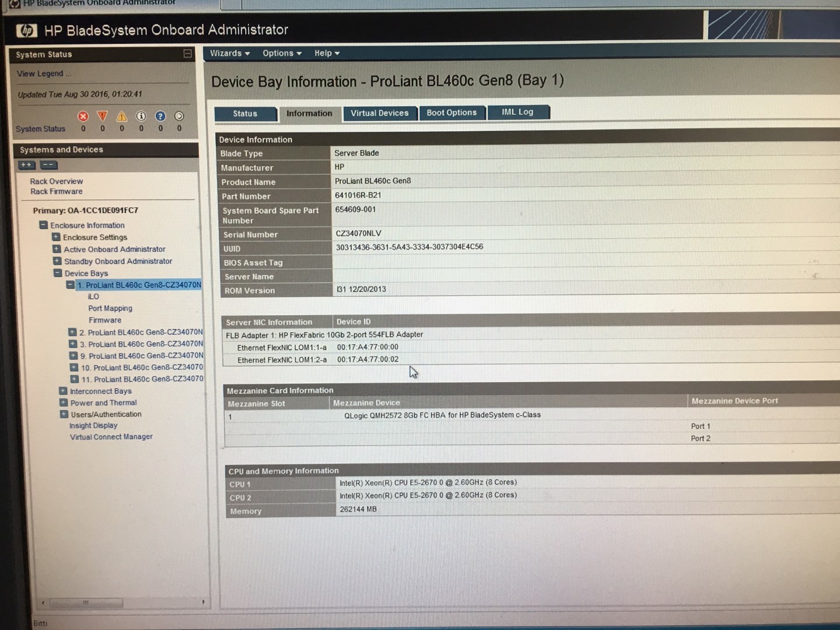Switch to the Status tab

(245, 114)
